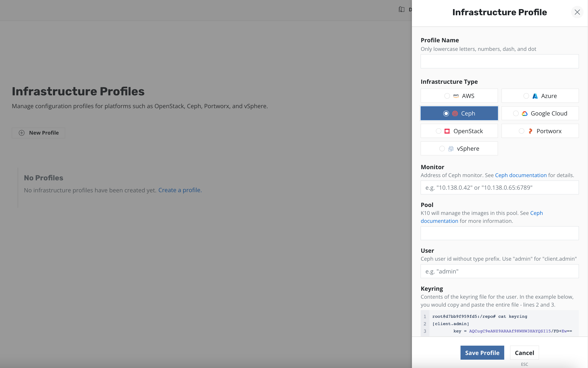This screenshot has height=368, width=588.
Task: Click the AWS logo icon
Action: pyautogui.click(x=456, y=96)
